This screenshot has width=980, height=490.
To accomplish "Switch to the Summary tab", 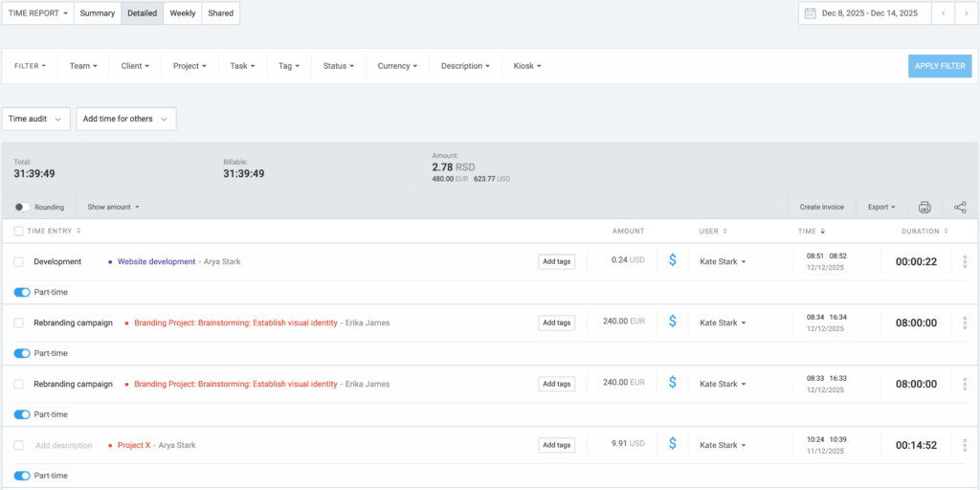I will (97, 13).
